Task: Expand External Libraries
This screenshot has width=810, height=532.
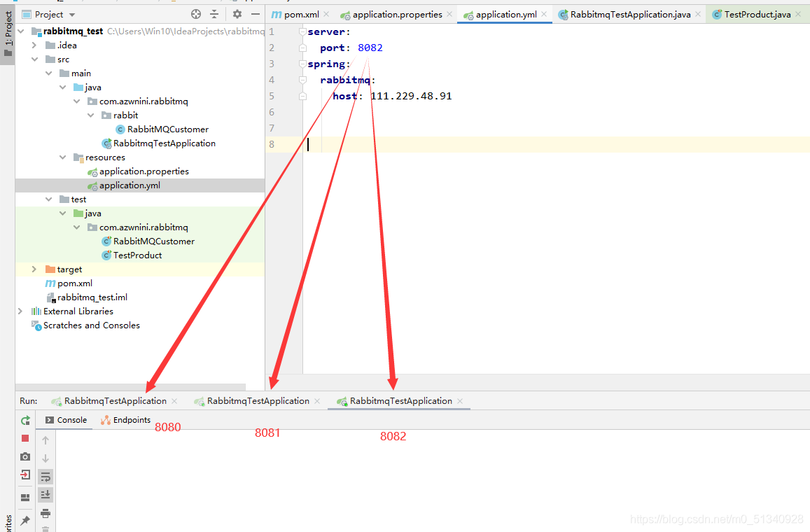Action: tap(21, 311)
